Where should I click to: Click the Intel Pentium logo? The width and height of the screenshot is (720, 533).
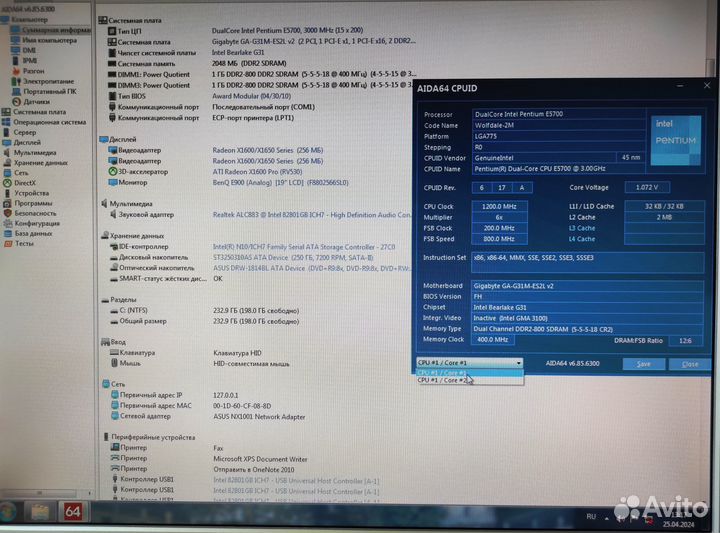click(676, 140)
